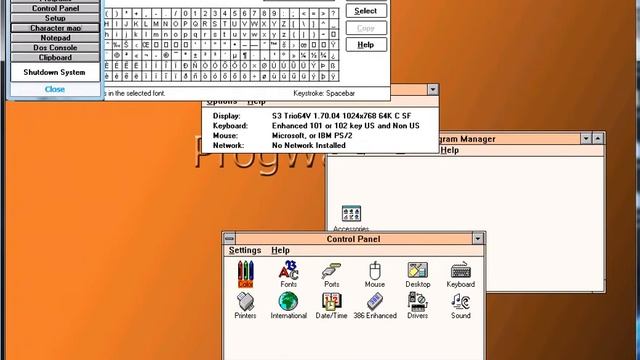This screenshot has width=640, height=360.
Task: Open the Keyboard settings icon
Action: (x=460, y=274)
